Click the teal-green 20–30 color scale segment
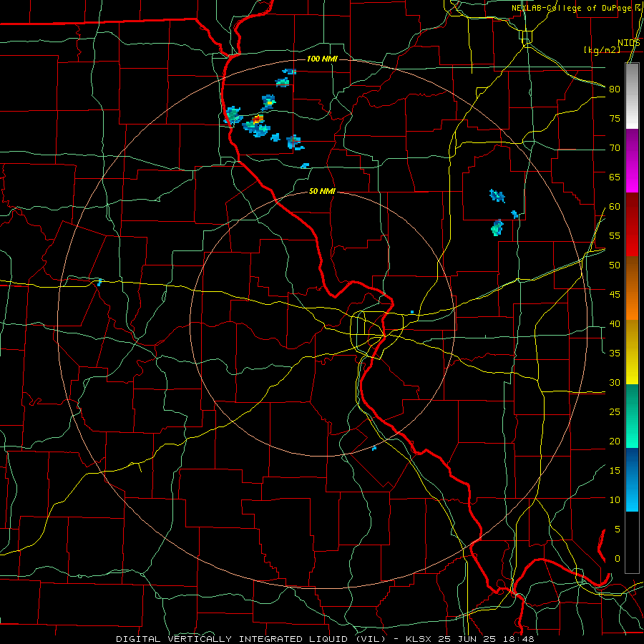Image resolution: width=644 pixels, height=644 pixels. 632,416
